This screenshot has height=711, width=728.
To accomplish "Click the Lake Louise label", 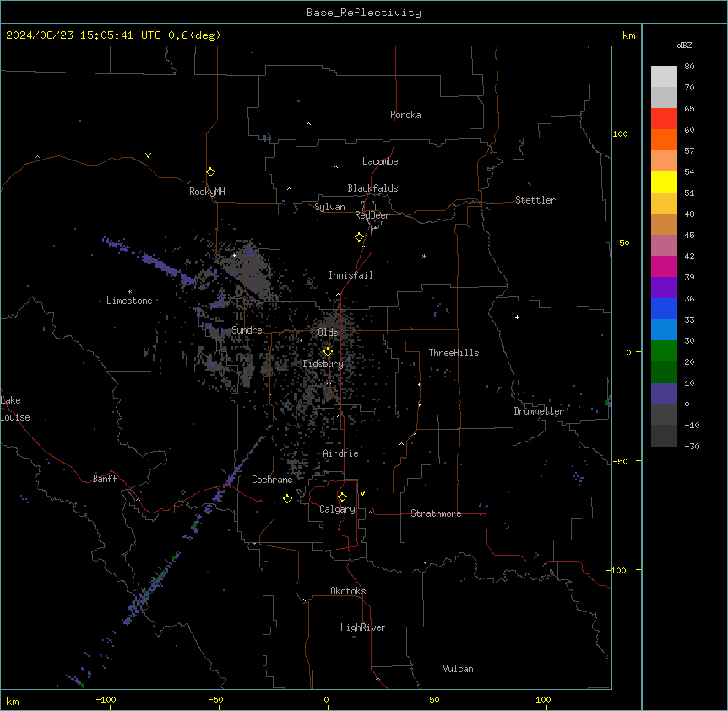I will (15, 409).
